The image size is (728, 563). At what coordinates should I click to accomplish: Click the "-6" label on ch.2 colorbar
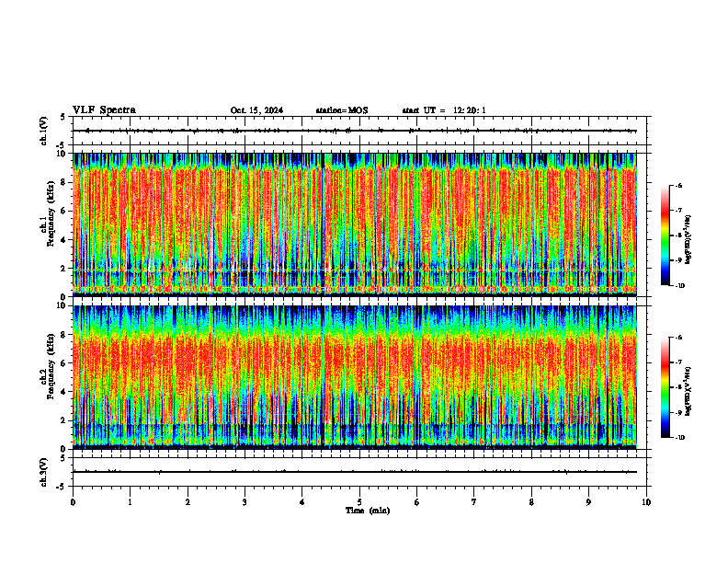click(679, 338)
